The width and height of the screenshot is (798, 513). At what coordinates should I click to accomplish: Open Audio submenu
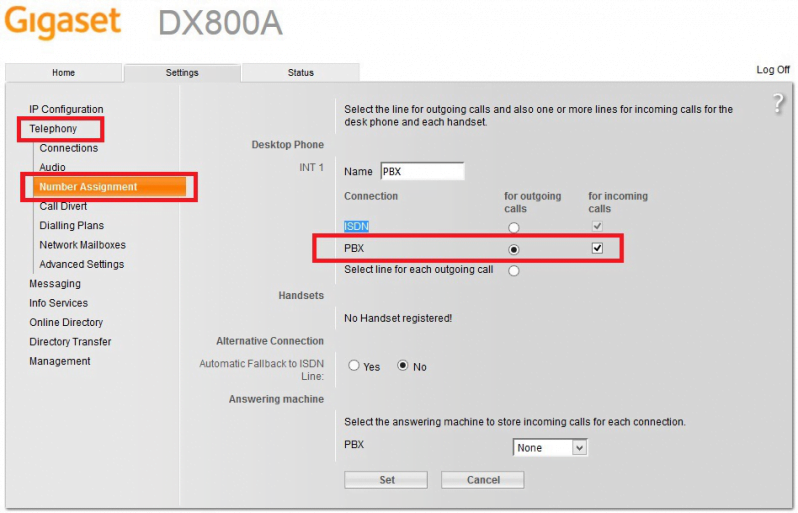pos(52,167)
